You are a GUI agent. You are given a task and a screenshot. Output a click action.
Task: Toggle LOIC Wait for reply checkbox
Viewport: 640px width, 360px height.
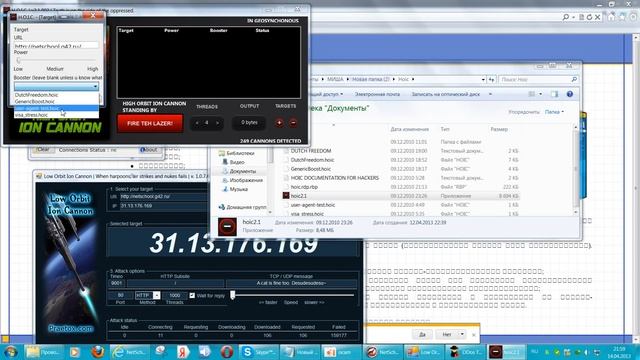point(192,295)
